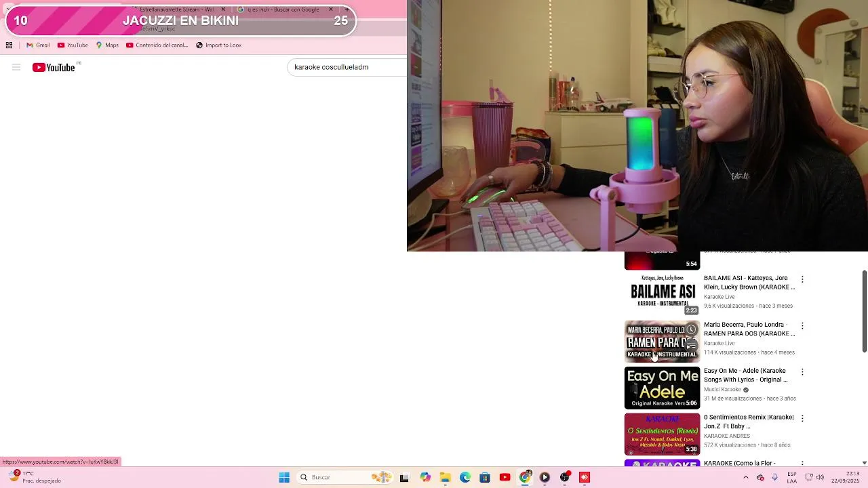Open Task View in the taskbar
This screenshot has width=868, height=488.
click(x=404, y=477)
